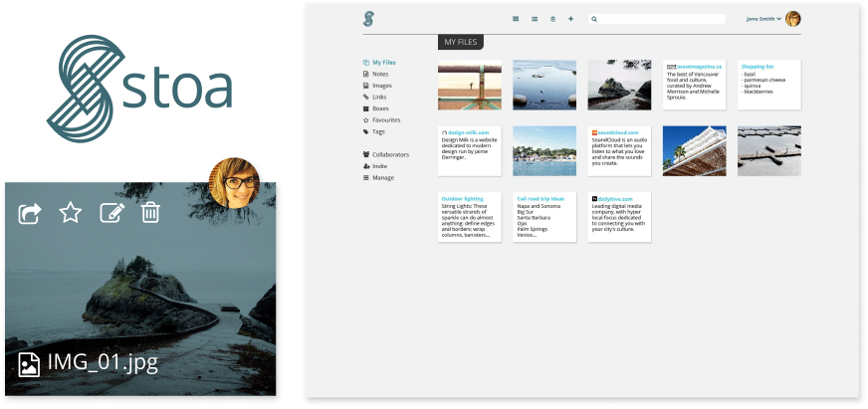Open the pier railing photo thumbnail
Image resolution: width=868 pixels, height=409 pixels.
click(x=470, y=85)
